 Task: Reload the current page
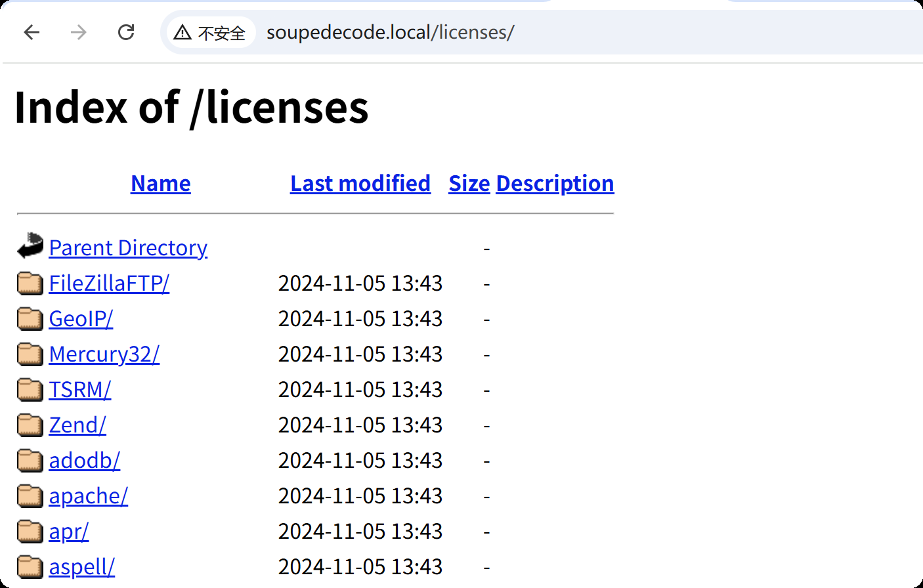(x=125, y=32)
